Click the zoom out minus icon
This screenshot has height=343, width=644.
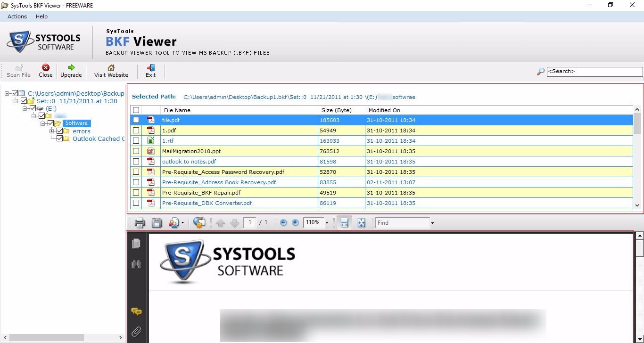tap(283, 222)
